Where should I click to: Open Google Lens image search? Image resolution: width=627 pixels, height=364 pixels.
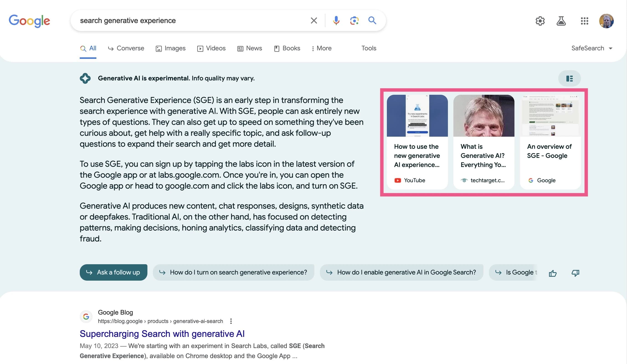(354, 21)
